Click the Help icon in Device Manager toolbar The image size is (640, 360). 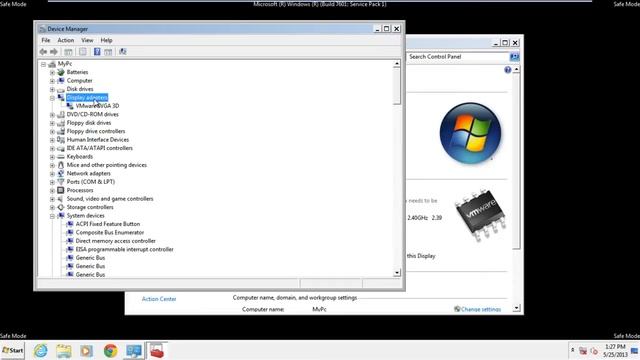97,51
